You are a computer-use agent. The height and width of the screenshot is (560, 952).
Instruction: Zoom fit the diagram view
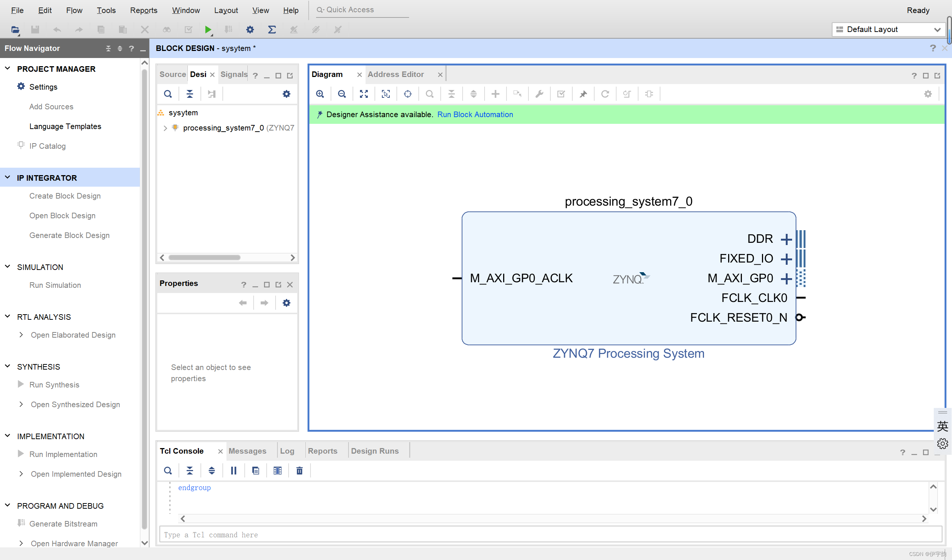click(364, 94)
